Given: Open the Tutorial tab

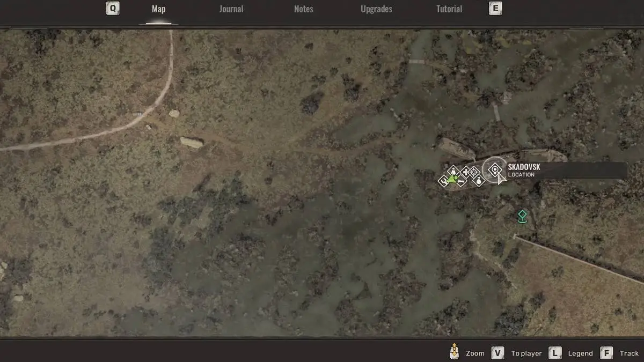Looking at the screenshot, I should click(x=449, y=9).
